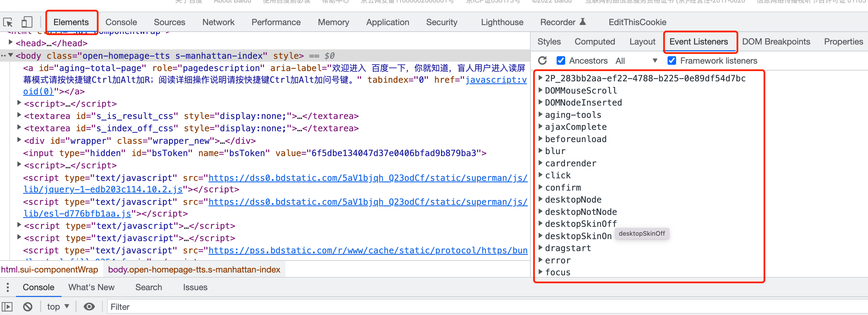868x315 pixels.
Task: Activate the inspect element picker icon
Action: pyautogui.click(x=8, y=22)
